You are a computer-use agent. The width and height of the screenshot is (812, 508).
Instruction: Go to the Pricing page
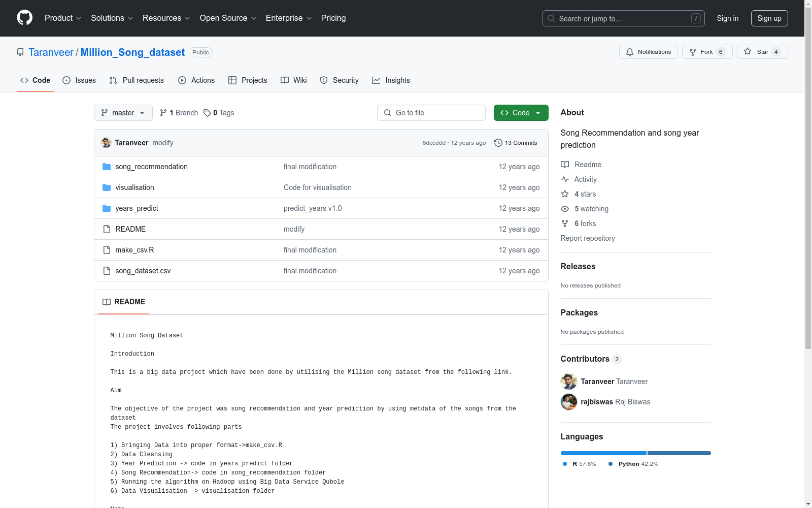333,18
